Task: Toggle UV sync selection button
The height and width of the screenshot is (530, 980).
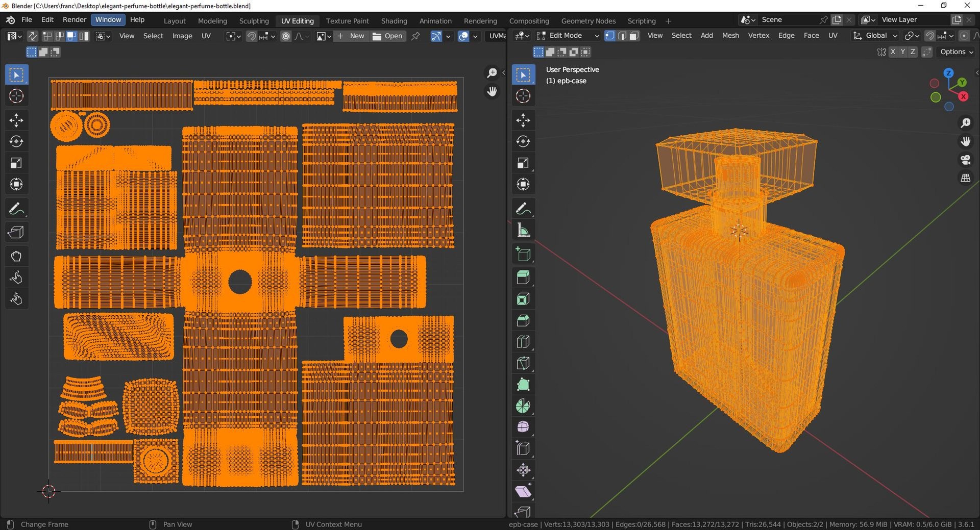Action: [32, 36]
